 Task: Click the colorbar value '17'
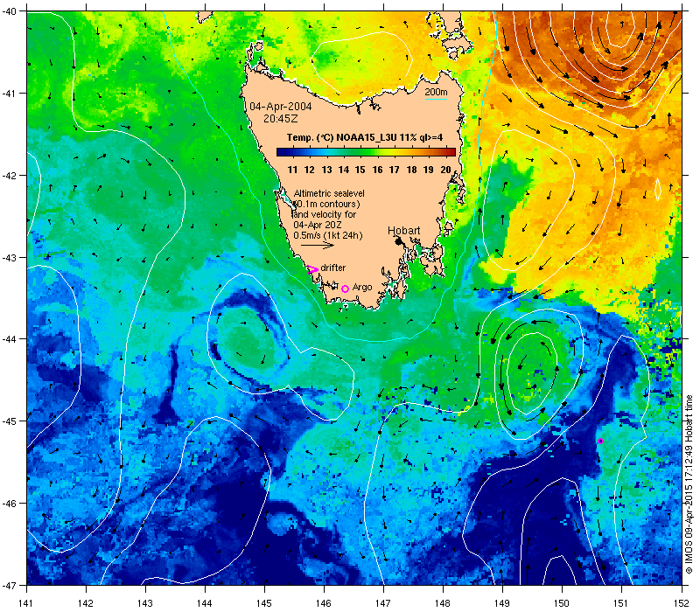point(395,170)
